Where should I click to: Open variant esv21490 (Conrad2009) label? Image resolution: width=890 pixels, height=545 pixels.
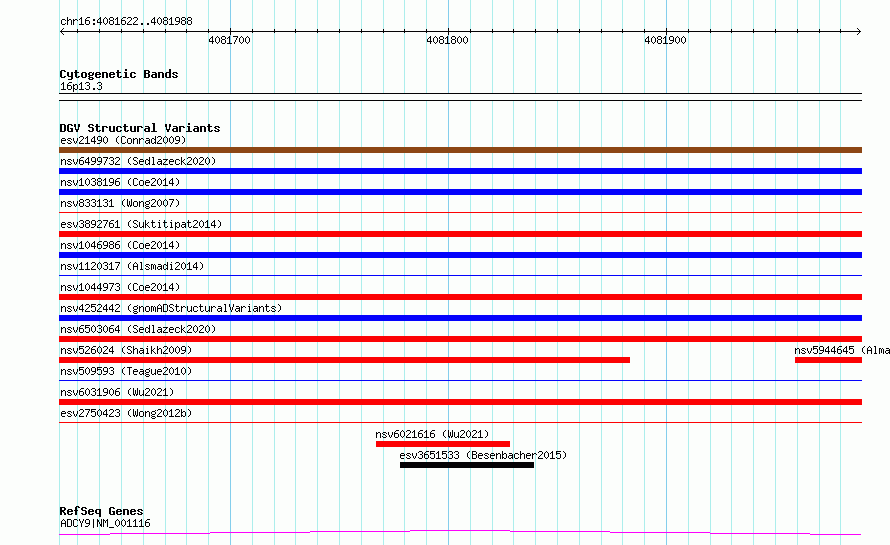tap(123, 140)
